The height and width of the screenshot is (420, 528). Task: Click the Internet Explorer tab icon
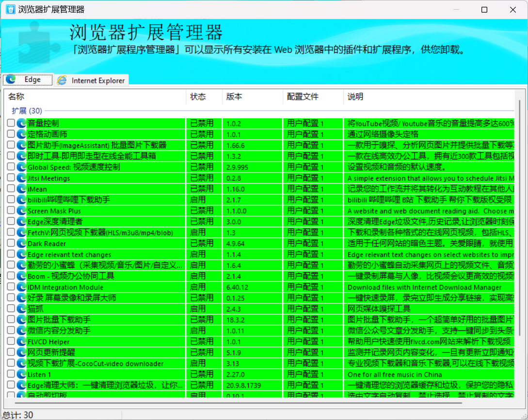point(62,80)
